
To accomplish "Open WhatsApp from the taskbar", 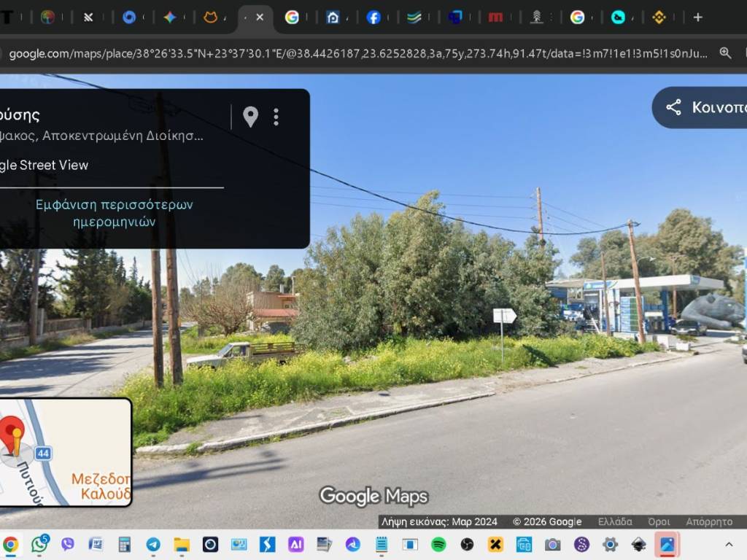I will [39, 544].
